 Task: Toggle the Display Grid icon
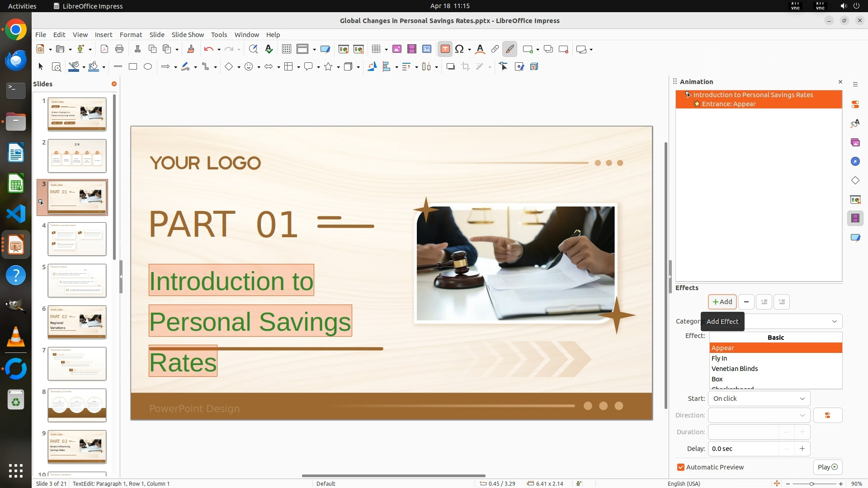point(286,49)
